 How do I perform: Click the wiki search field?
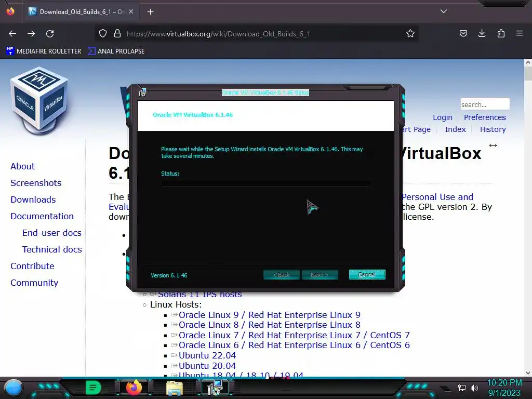[485, 104]
